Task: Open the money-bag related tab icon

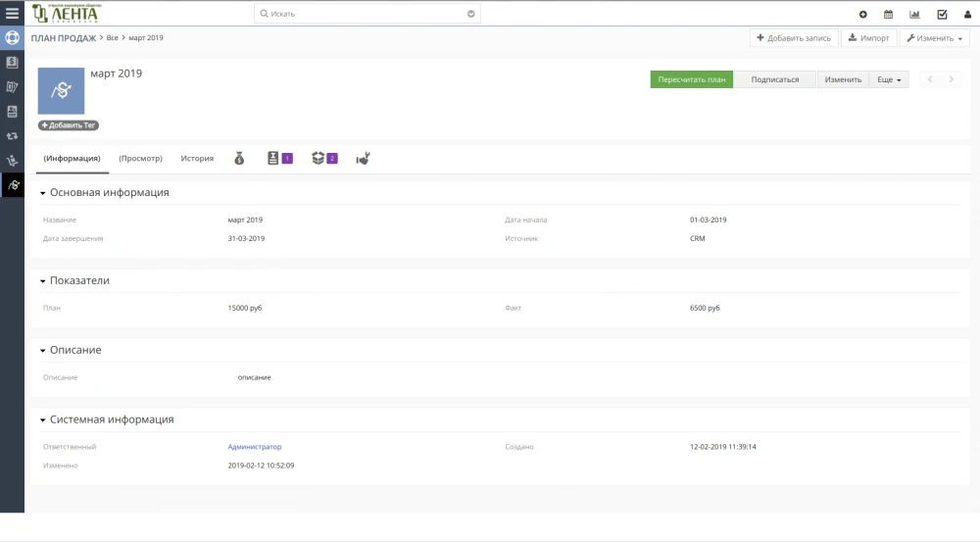Action: 239,159
